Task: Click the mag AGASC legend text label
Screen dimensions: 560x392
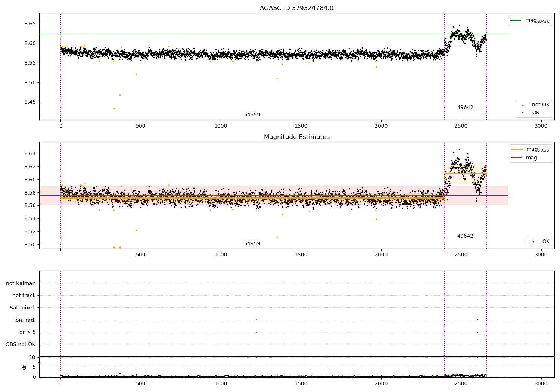Action: pos(537,21)
